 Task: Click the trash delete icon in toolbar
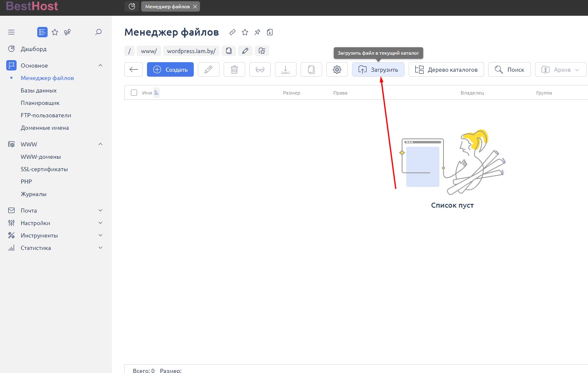tap(234, 70)
